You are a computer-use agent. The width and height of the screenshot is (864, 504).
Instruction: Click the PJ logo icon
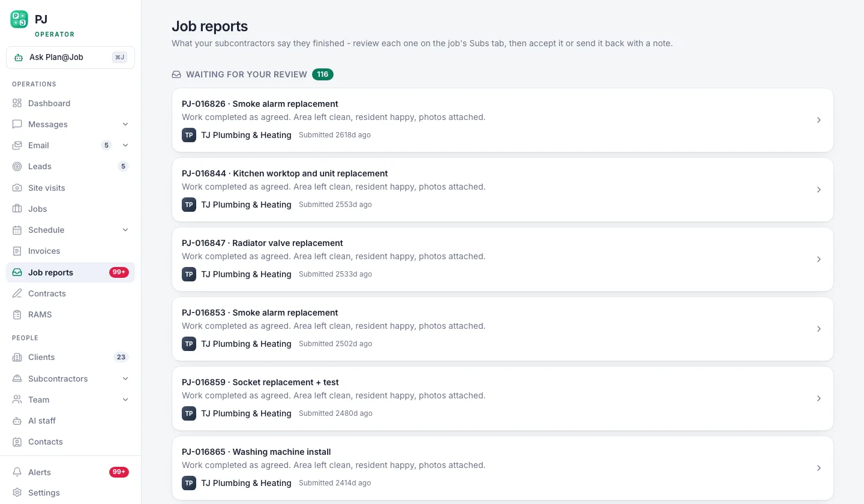pyautogui.click(x=19, y=19)
